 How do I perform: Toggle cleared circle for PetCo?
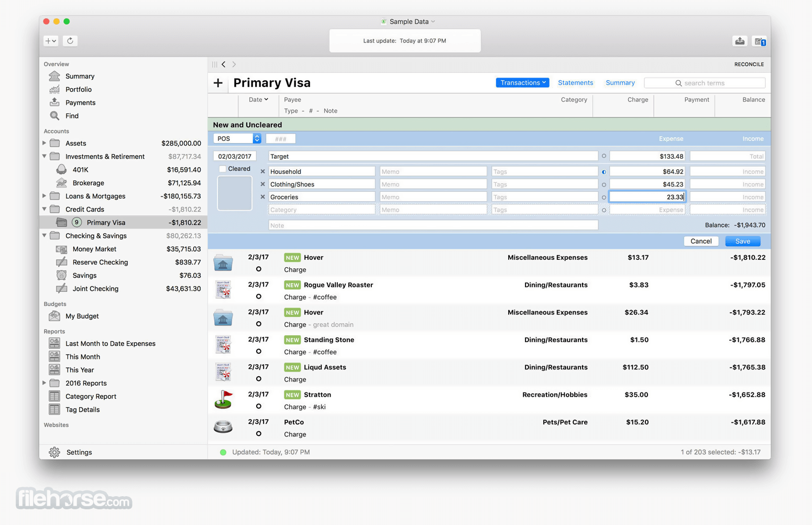[259, 434]
